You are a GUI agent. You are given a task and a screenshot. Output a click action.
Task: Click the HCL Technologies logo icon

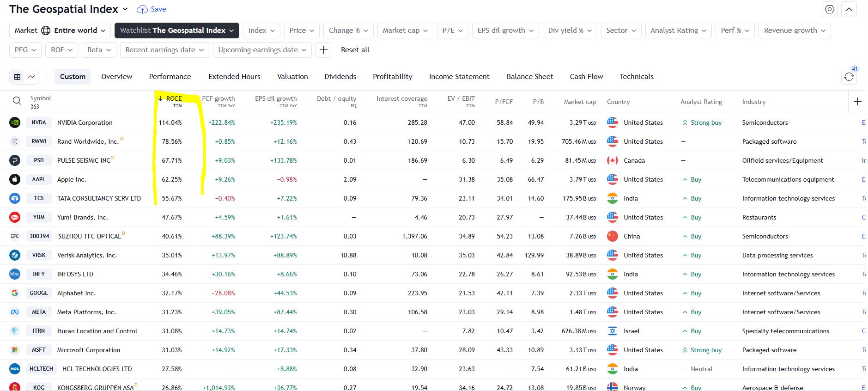pos(15,369)
